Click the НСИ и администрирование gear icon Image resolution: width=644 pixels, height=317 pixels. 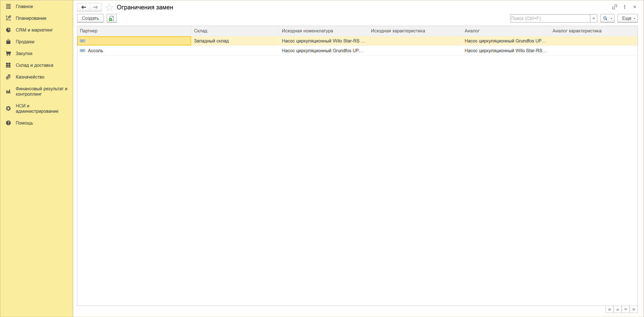click(8, 108)
